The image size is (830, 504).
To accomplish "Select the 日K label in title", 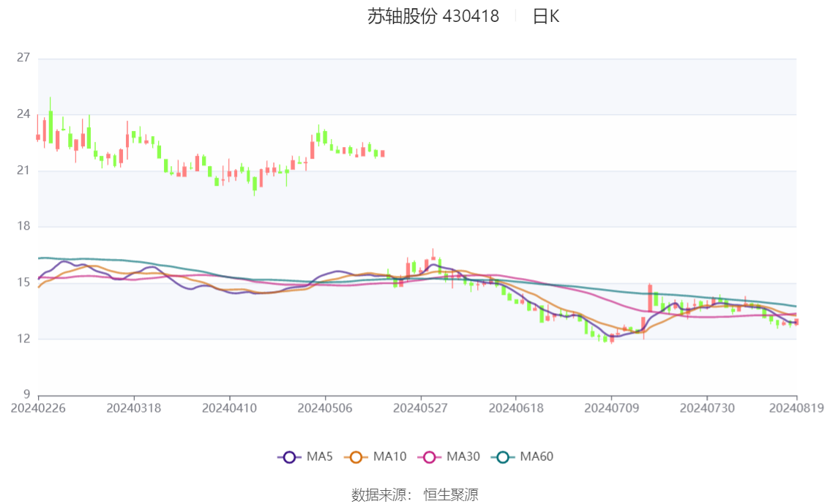I will point(546,16).
